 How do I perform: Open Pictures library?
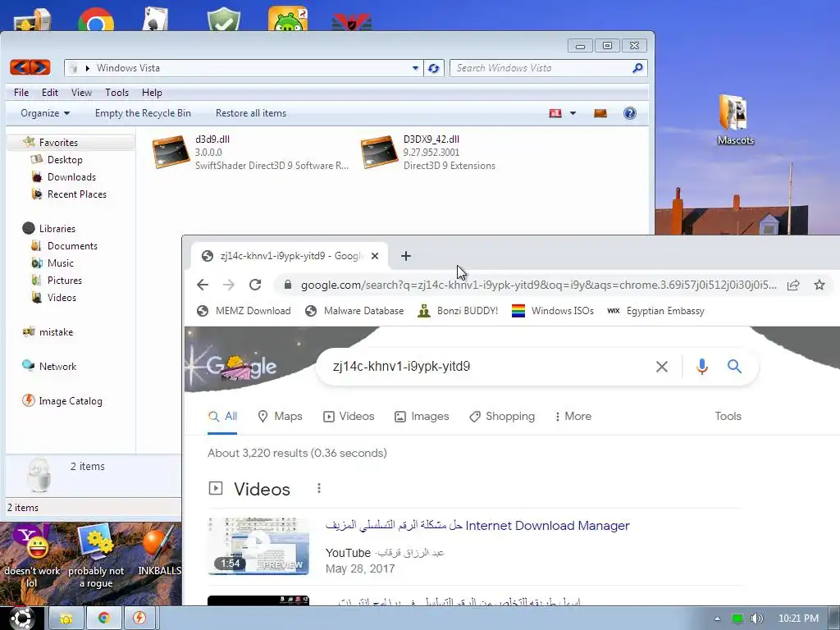coord(64,281)
